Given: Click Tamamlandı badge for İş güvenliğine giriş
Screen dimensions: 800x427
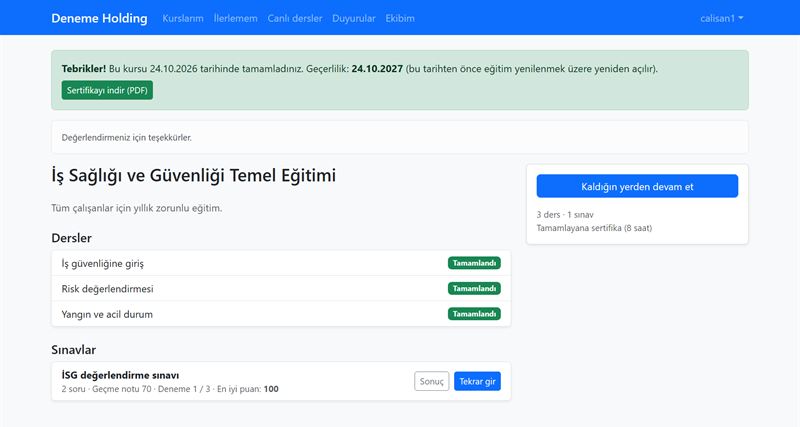Looking at the screenshot, I should pos(474,263).
